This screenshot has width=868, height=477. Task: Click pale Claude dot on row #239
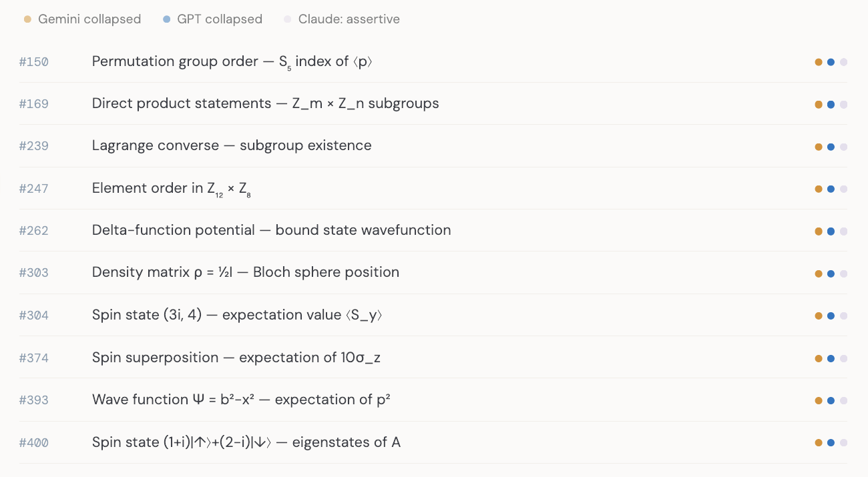click(x=843, y=147)
